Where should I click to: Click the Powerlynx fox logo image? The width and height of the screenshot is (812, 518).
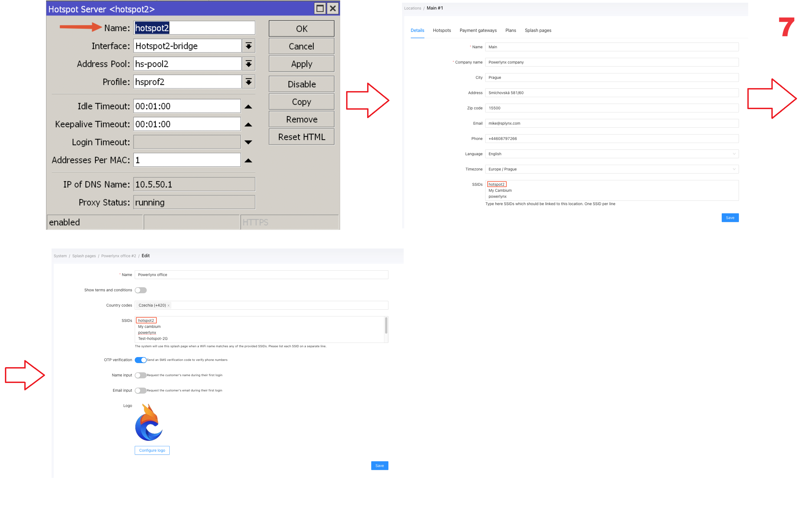tap(149, 423)
